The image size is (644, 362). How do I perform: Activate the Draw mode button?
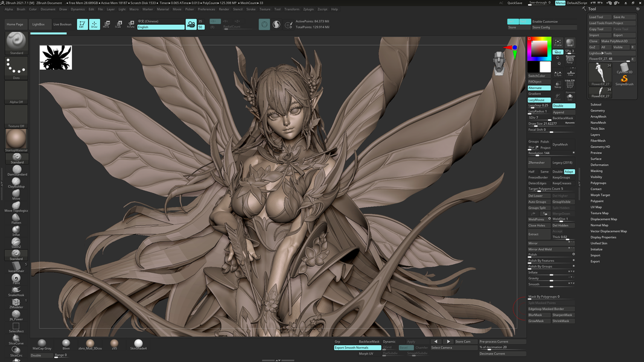pyautogui.click(x=94, y=24)
